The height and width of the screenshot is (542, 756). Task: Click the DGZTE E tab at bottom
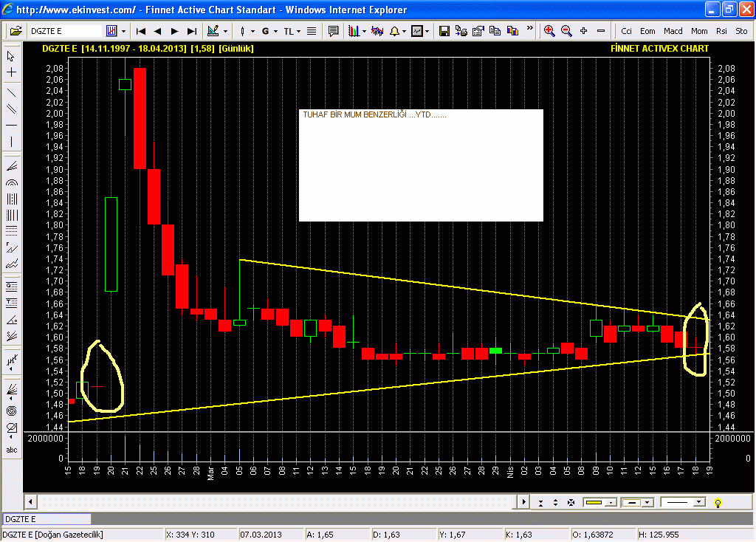(x=47, y=519)
